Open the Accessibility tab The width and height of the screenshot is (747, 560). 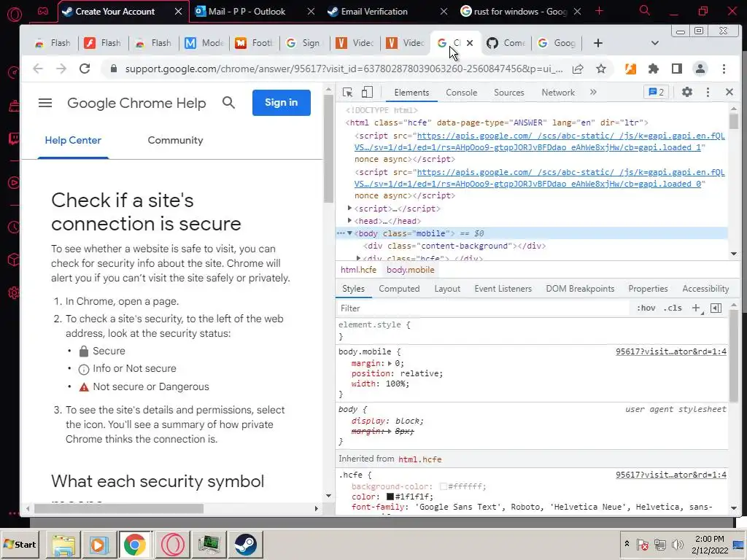[x=705, y=289]
